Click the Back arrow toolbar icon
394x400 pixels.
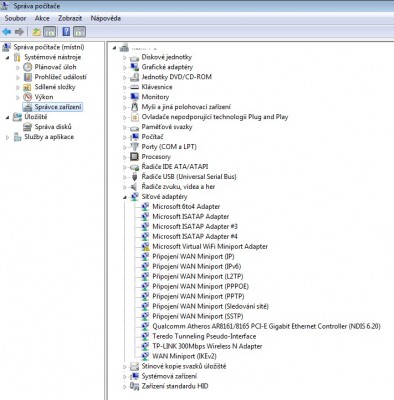click(x=7, y=32)
